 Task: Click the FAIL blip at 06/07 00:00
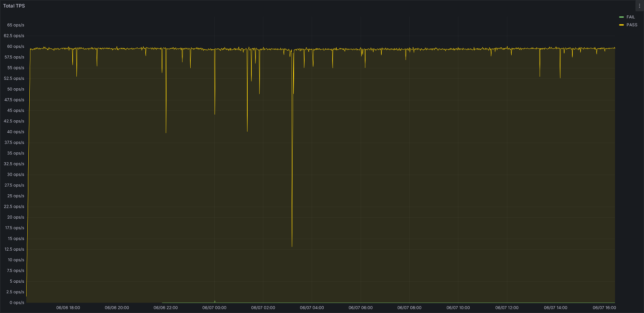[x=215, y=301]
